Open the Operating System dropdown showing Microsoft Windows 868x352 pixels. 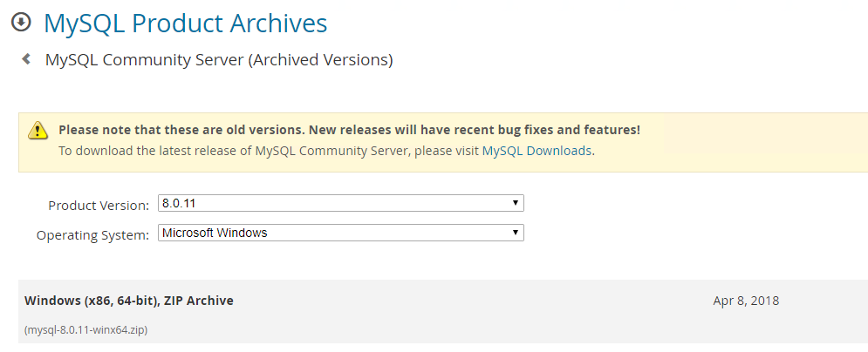[x=340, y=234]
